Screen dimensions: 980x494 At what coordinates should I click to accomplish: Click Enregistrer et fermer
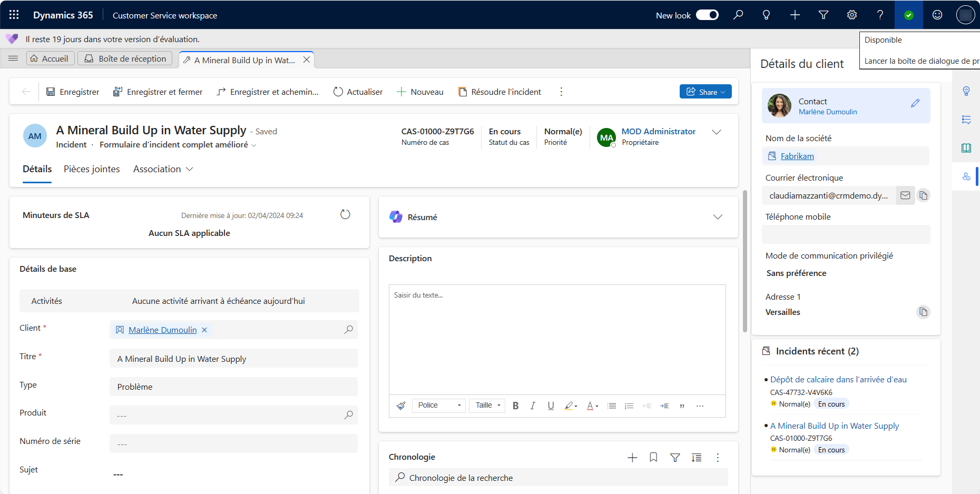pyautogui.click(x=158, y=92)
